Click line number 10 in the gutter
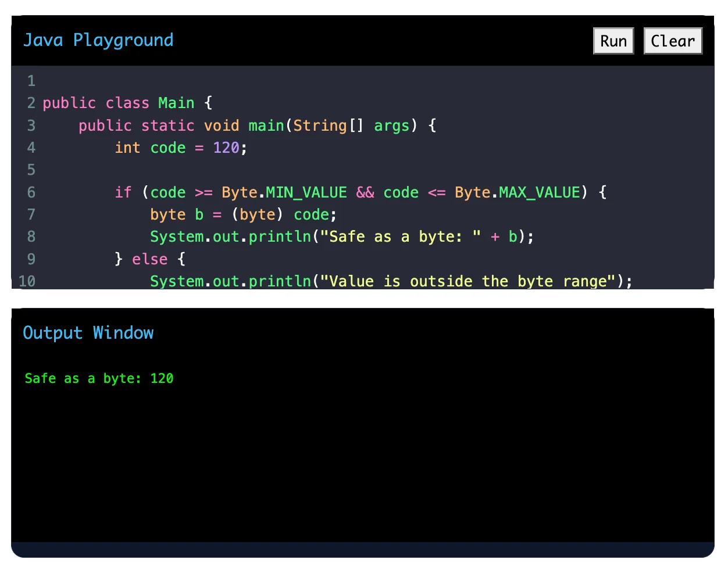Image resolution: width=728 pixels, height=574 pixels. pos(27,282)
